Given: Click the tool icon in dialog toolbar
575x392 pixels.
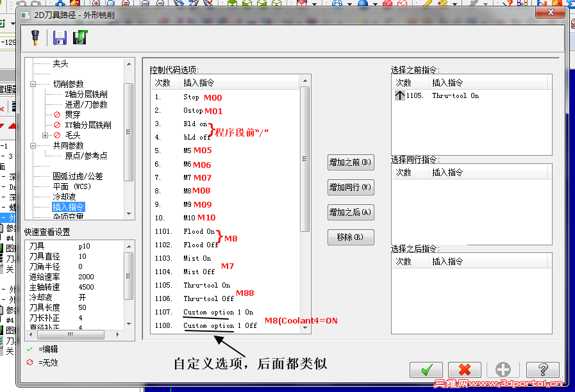Looking at the screenshot, I should click(x=35, y=38).
